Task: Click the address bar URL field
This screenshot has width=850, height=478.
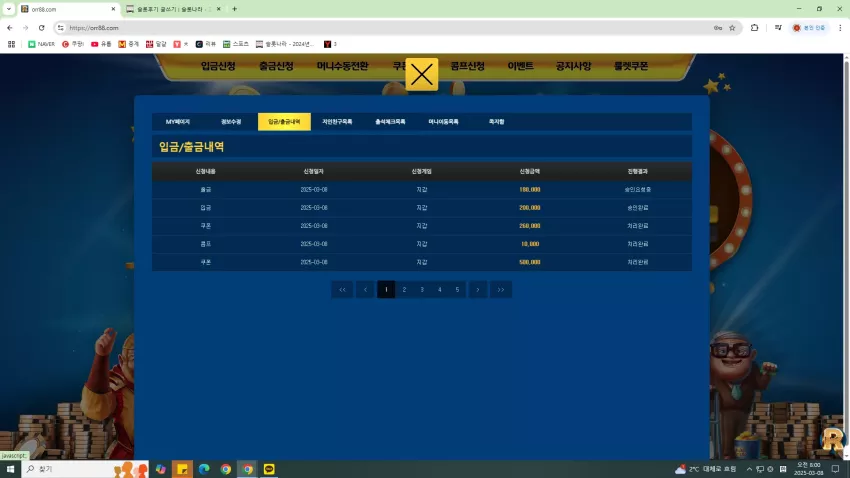Action: click(x=379, y=28)
